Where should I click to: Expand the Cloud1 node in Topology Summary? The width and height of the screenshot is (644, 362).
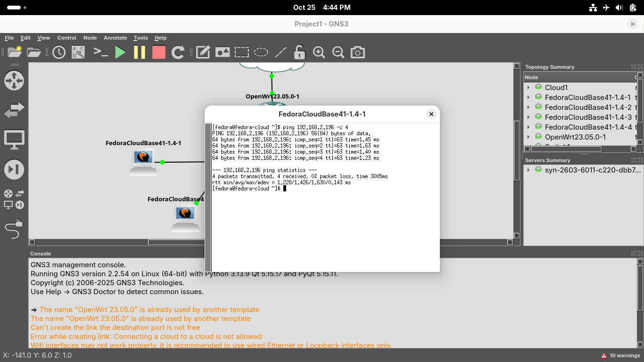[x=528, y=87]
